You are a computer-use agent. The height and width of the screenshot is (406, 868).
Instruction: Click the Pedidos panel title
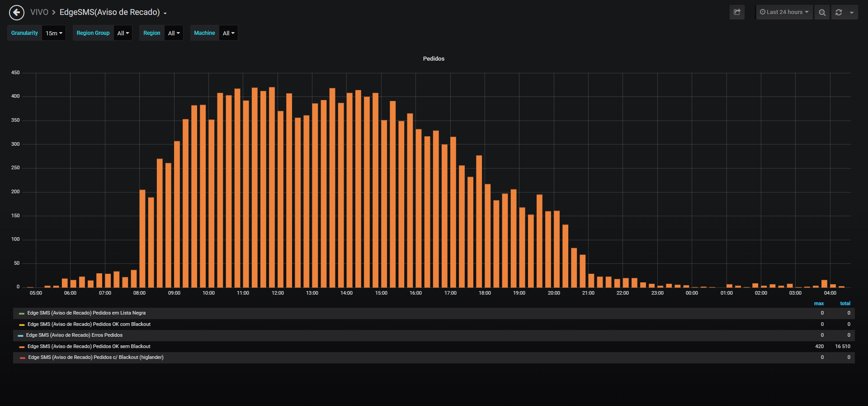coord(434,59)
